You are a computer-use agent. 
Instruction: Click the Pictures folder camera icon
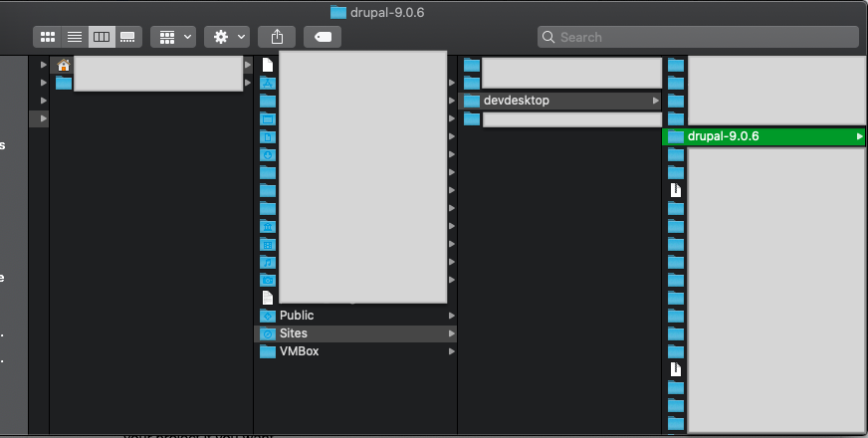[x=268, y=280]
